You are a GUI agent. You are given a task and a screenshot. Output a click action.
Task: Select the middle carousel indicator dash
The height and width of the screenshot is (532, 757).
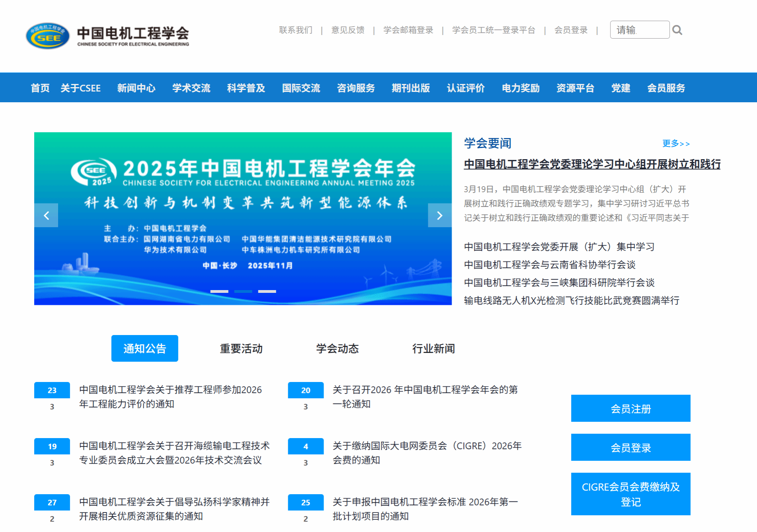243,291
